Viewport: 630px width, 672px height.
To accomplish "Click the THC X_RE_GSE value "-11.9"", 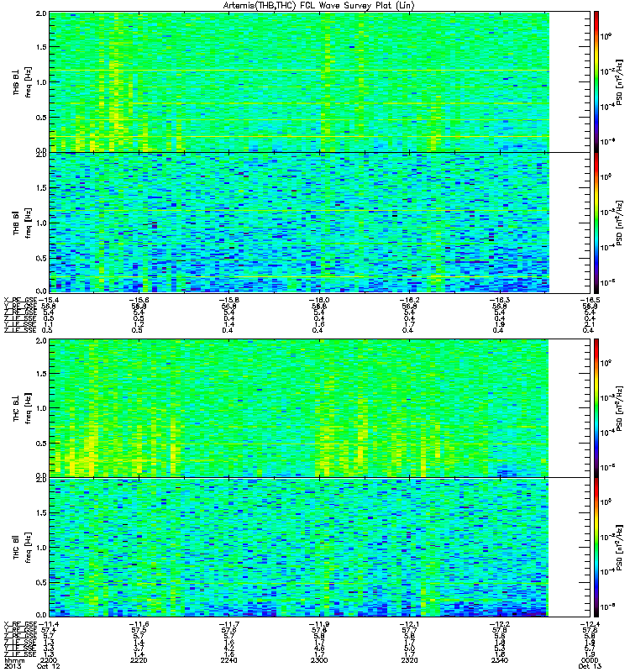I will (319, 624).
